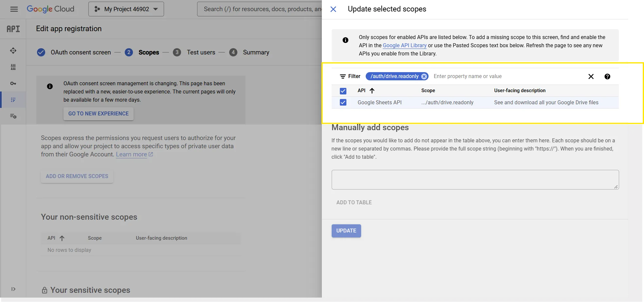Viewport: 644px width, 302px height.
Task: Select the Scopes step
Action: pyautogui.click(x=142, y=52)
